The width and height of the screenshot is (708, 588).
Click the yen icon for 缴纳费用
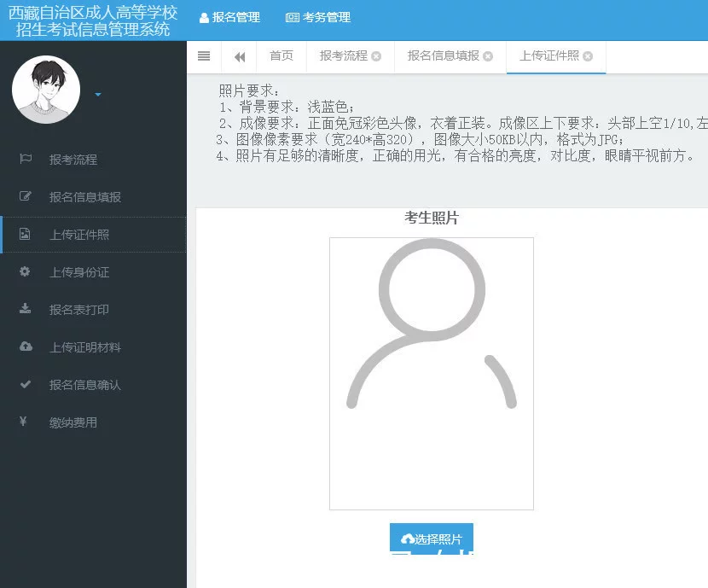coord(23,422)
